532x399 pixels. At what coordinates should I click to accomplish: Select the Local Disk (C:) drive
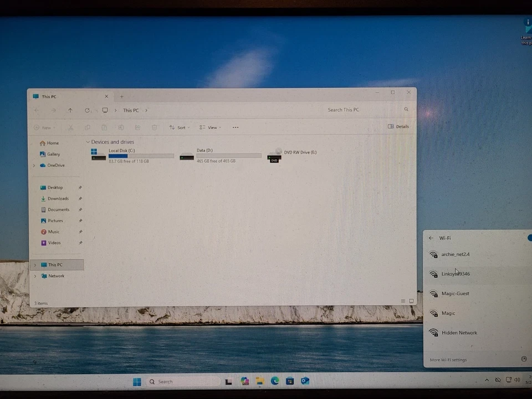(132, 155)
